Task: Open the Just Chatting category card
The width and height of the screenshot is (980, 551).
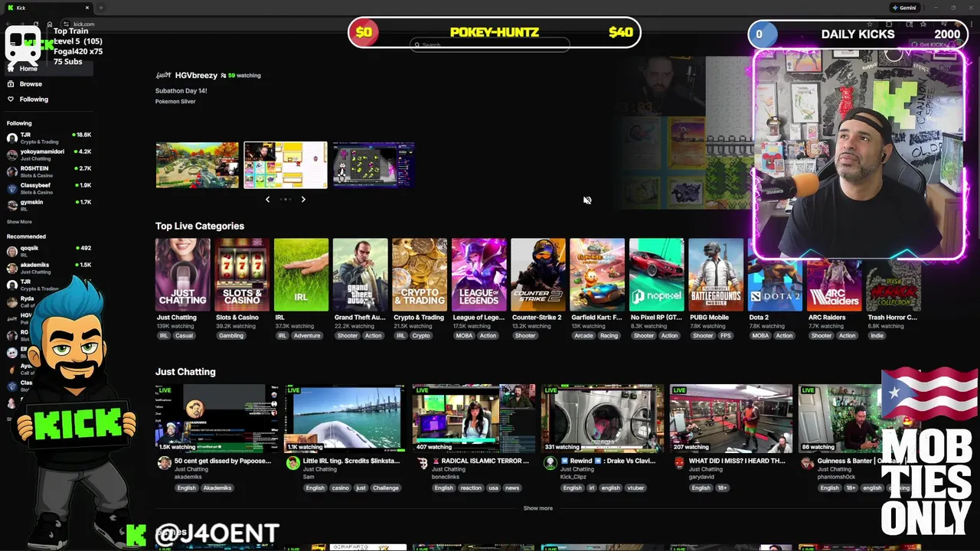Action: click(182, 275)
